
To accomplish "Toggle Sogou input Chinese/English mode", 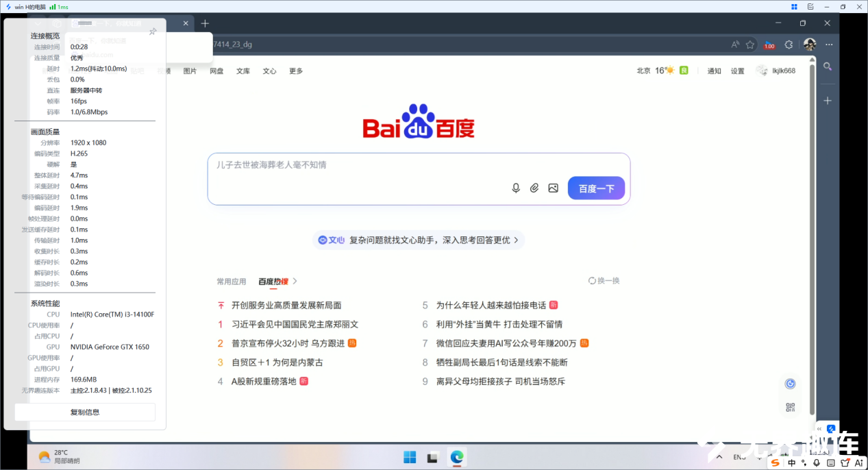I will (791, 463).
